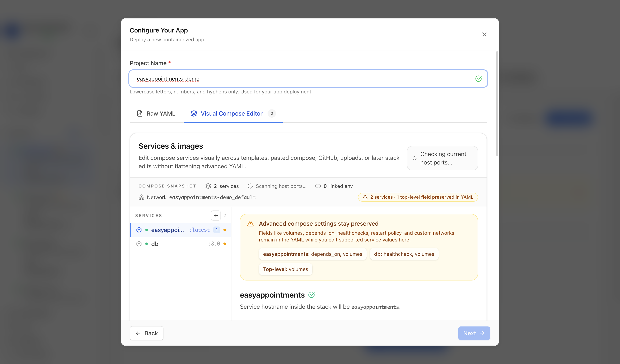Select the easyappointments service row
620x364 pixels.
click(x=181, y=230)
